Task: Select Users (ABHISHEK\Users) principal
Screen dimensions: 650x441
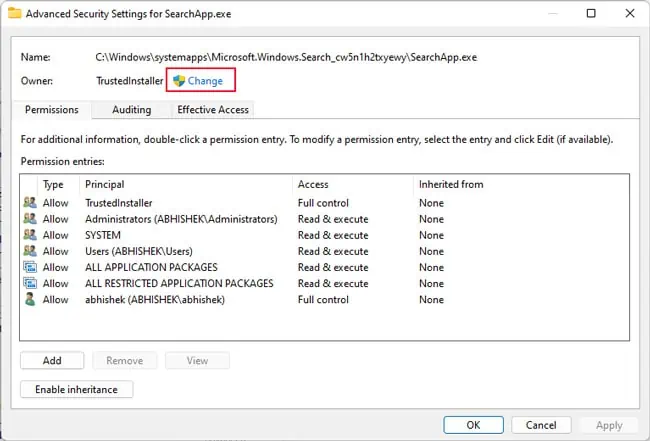Action: 139,251
